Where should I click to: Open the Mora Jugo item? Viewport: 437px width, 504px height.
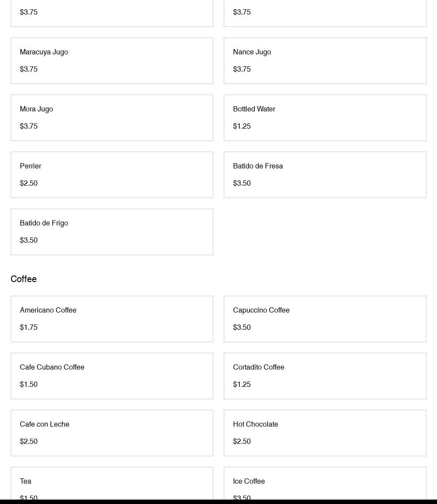click(x=111, y=118)
